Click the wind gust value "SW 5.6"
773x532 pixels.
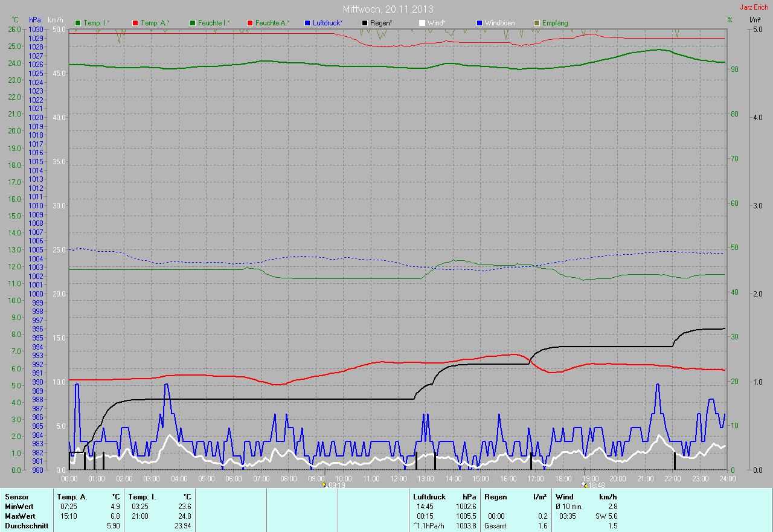[x=607, y=516]
